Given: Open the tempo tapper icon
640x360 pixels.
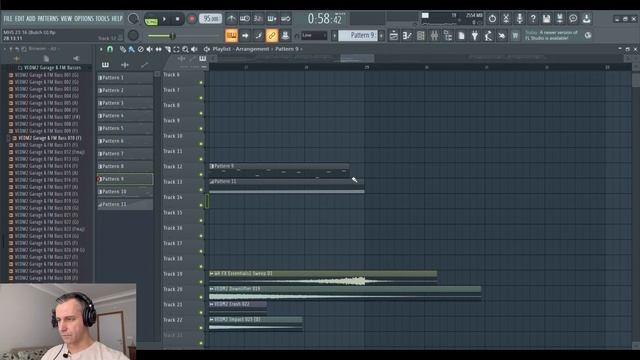Looking at the screenshot, I should click(x=488, y=36).
